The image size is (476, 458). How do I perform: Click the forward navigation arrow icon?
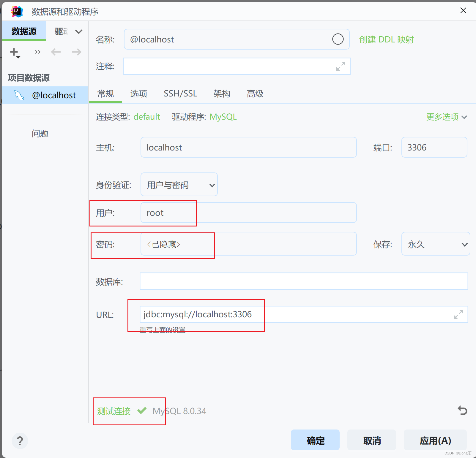[76, 52]
